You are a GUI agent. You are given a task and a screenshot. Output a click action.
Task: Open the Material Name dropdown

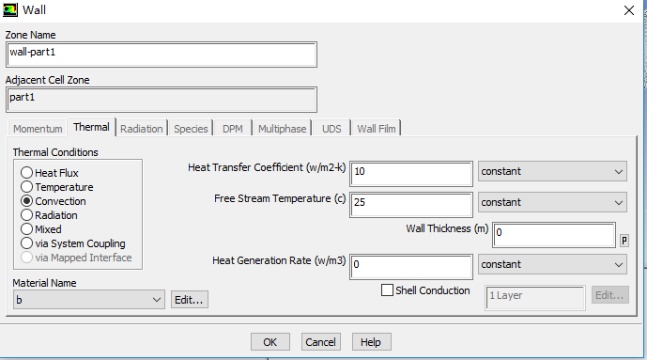click(x=88, y=300)
